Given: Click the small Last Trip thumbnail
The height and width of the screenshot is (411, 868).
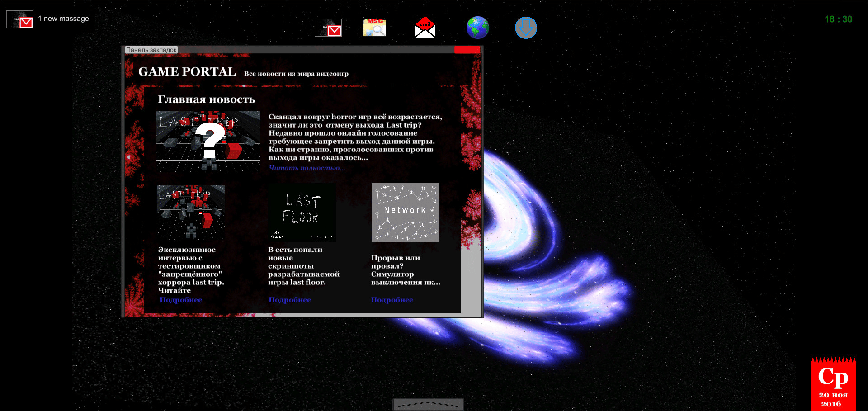Looking at the screenshot, I should [191, 212].
